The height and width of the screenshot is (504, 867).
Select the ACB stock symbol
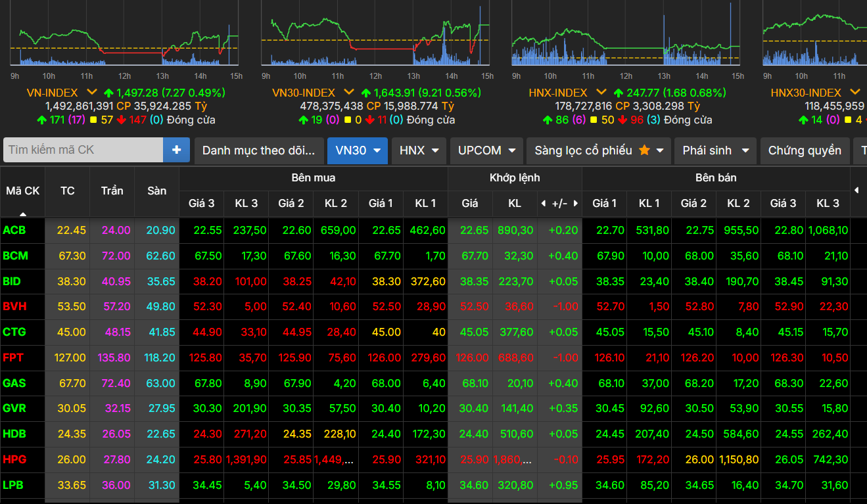click(14, 231)
